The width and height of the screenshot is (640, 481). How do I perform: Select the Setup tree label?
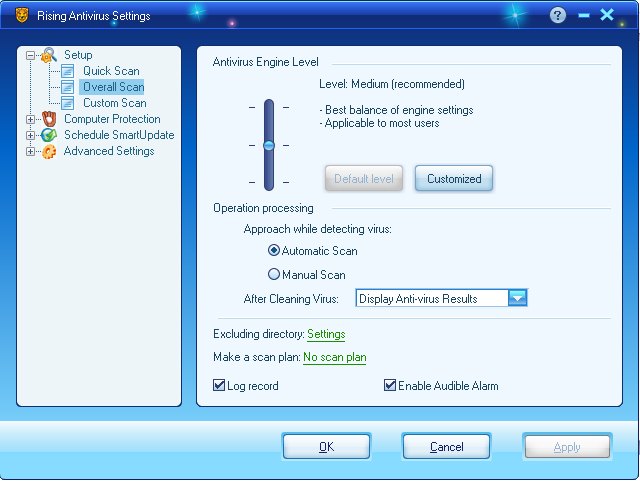78,55
